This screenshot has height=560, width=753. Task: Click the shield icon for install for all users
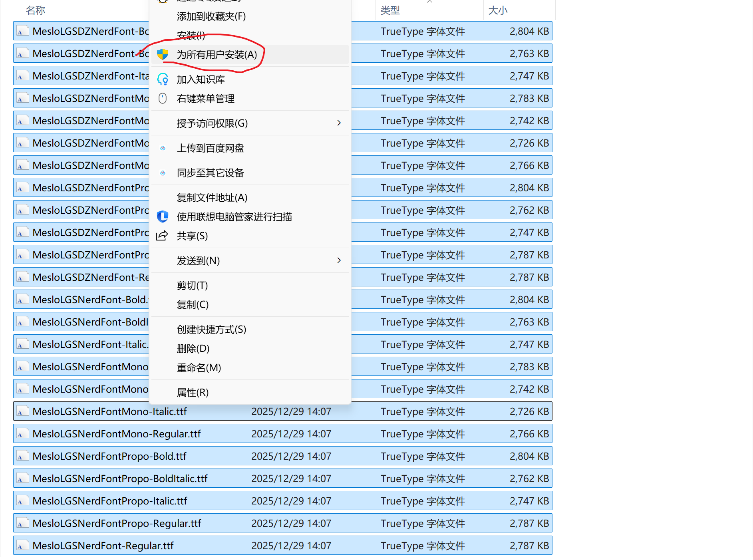pos(163,54)
